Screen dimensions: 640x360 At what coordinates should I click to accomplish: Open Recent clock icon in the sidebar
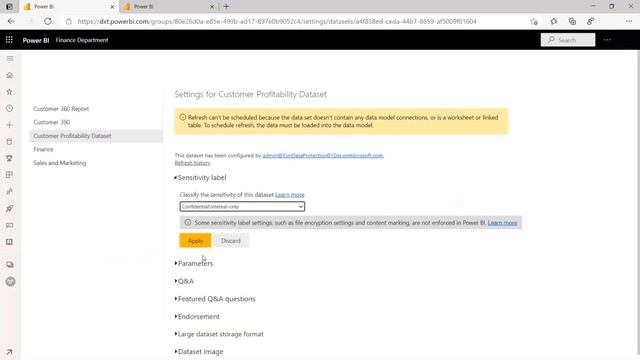click(10, 108)
